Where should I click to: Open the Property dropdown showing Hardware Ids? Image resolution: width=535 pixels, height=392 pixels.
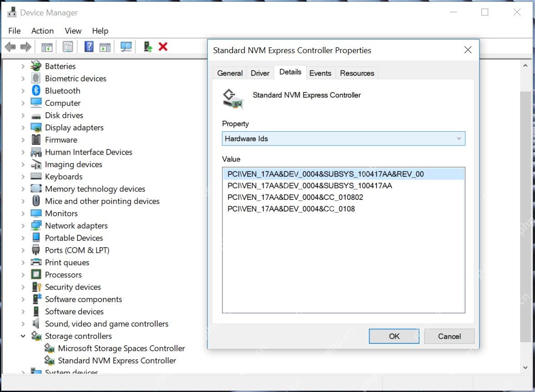343,139
